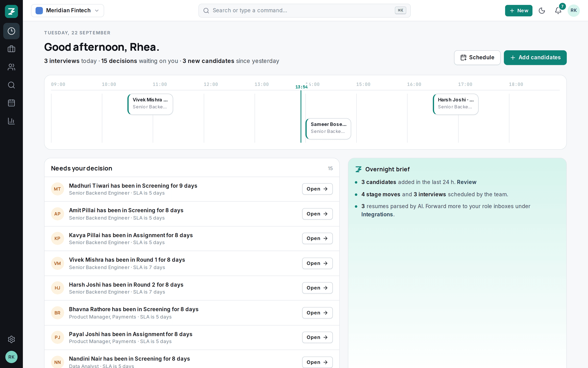Image resolution: width=588 pixels, height=368 pixels.
Task: Open the jobs briefcase icon in sidebar
Action: [11, 49]
